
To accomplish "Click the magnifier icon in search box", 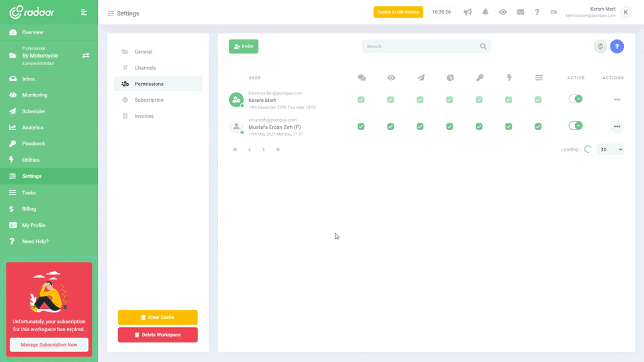I will (x=483, y=46).
